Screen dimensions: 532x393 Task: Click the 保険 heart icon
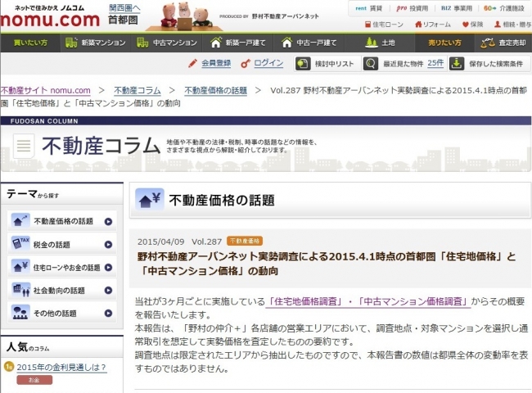coord(466,25)
